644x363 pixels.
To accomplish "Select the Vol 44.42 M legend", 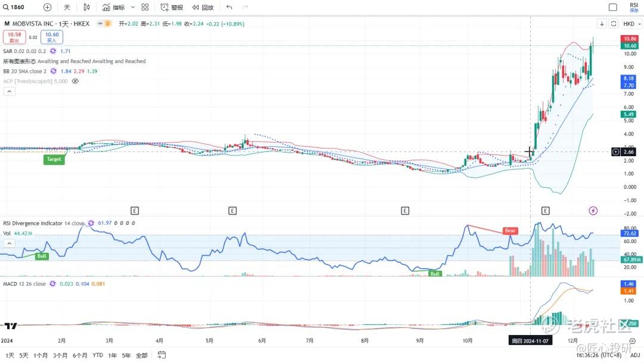I will click(x=18, y=233).
